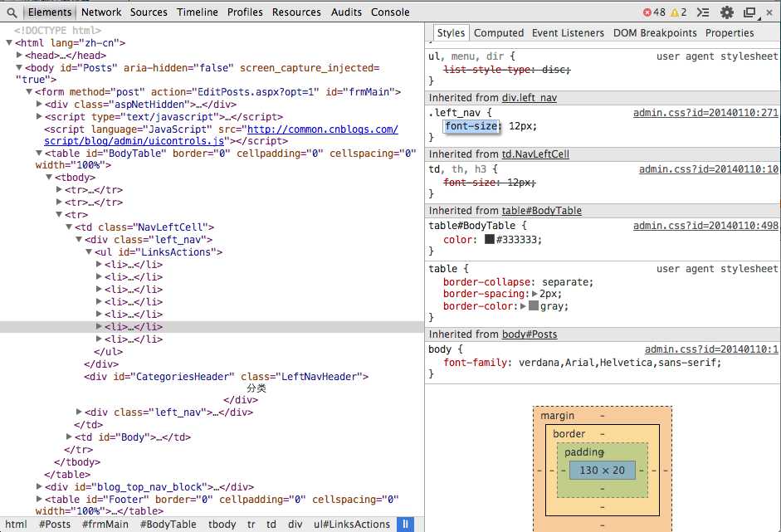Open Event Listeners sidebar tab

click(x=568, y=33)
